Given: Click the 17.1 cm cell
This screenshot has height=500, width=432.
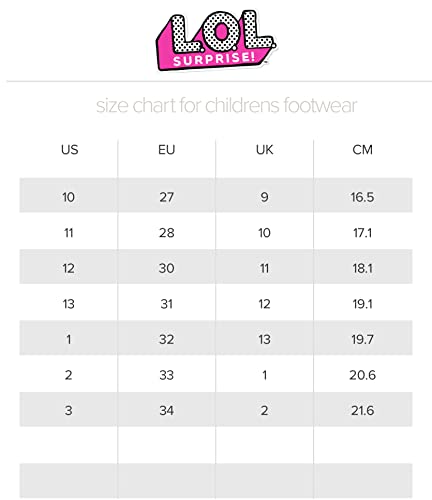Looking at the screenshot, I should (x=362, y=233).
